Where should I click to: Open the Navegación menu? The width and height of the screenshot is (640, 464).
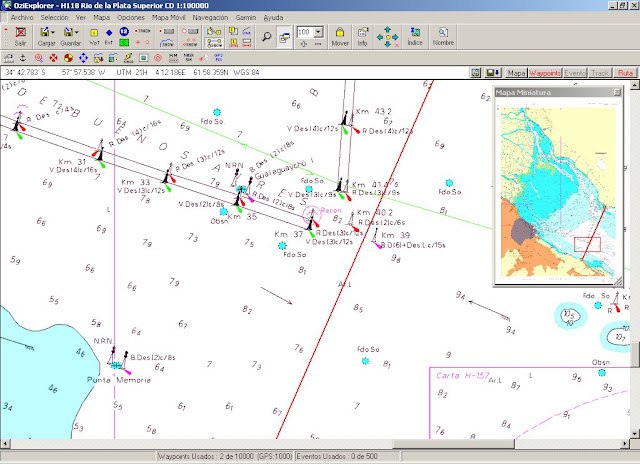pos(210,18)
